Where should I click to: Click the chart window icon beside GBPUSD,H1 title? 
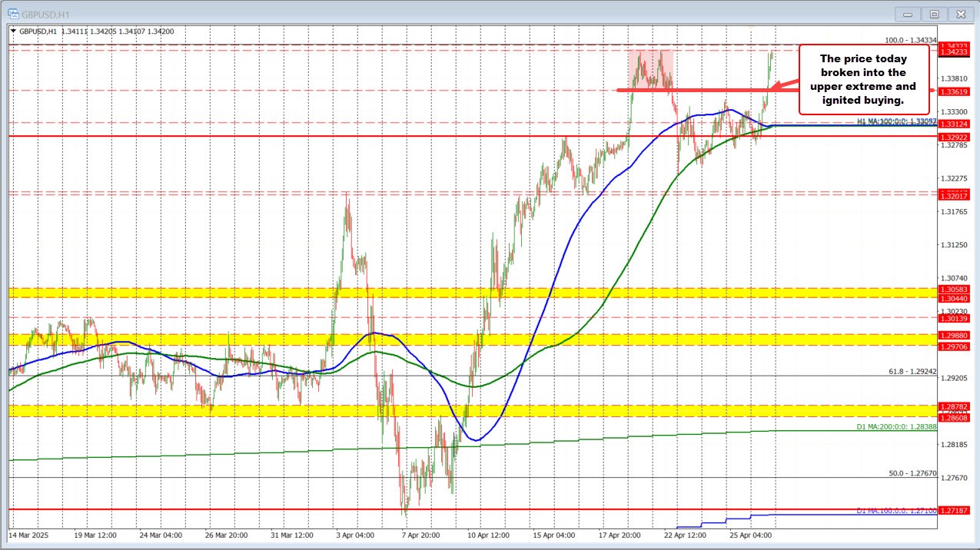tap(13, 13)
